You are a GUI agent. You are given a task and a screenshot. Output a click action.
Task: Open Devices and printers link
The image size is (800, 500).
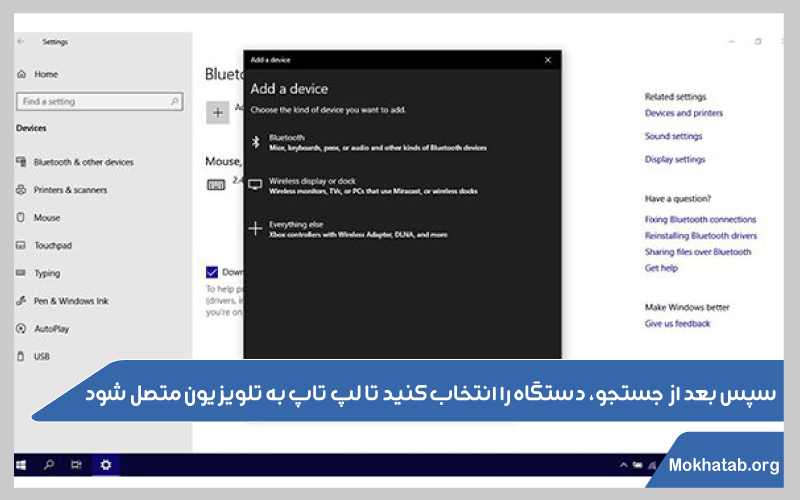(x=684, y=113)
